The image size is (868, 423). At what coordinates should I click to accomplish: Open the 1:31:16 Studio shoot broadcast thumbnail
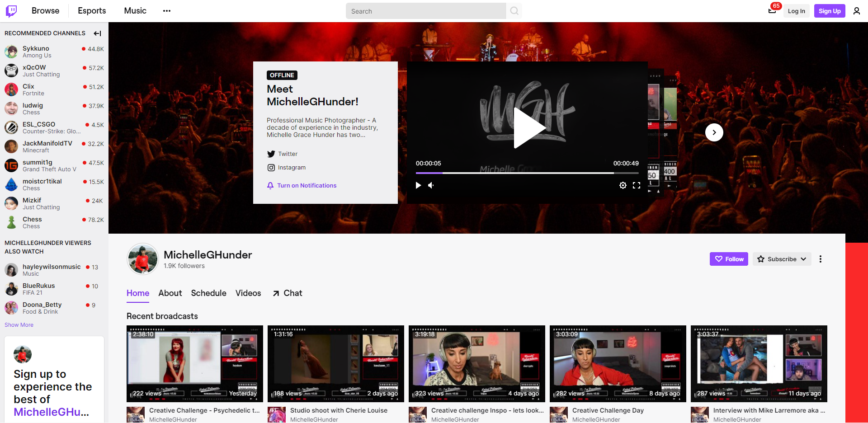click(336, 364)
